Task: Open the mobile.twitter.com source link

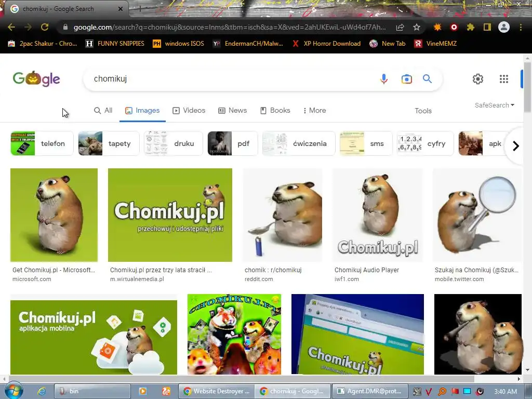Action: pos(459,279)
